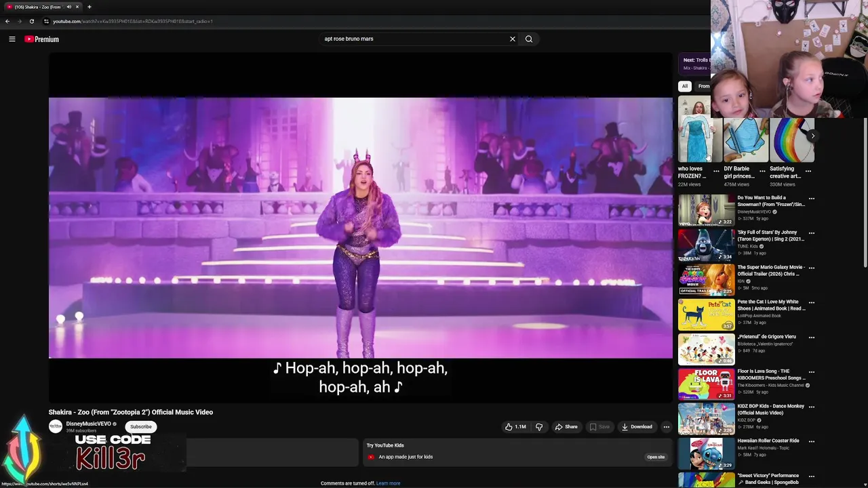
Task: Open menu for KIDZ BOP Dance Monkey
Action: pyautogui.click(x=812, y=407)
